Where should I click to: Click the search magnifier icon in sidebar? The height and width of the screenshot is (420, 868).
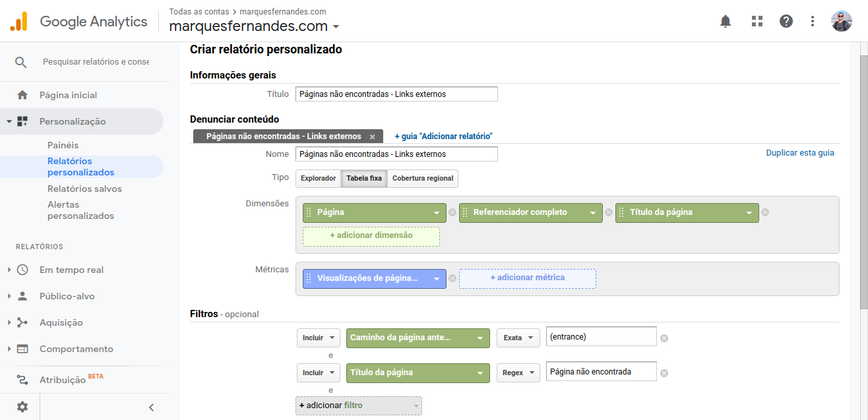tap(21, 62)
